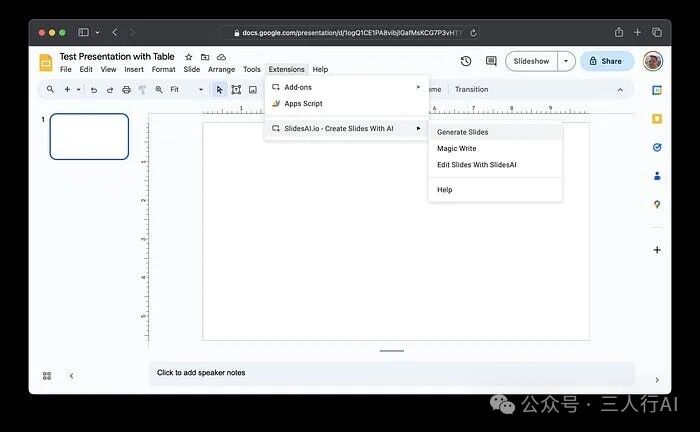Click Safari share icon
The height and width of the screenshot is (432, 700).
[619, 32]
